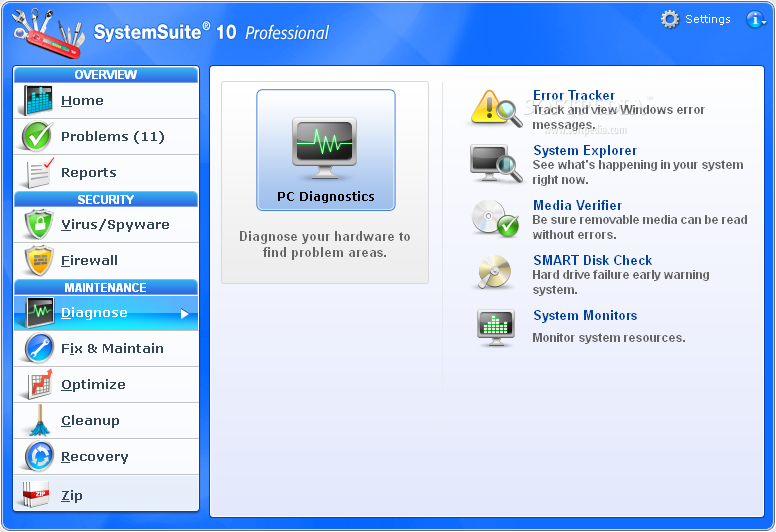Click the Diagnose heartbeat monitor icon
Screen dimensions: 776x532
40,312
